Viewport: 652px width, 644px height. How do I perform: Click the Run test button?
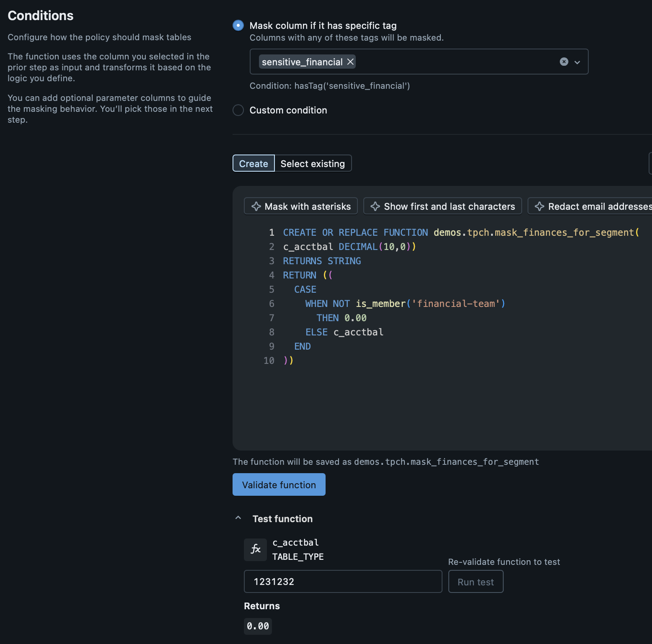pos(476,582)
